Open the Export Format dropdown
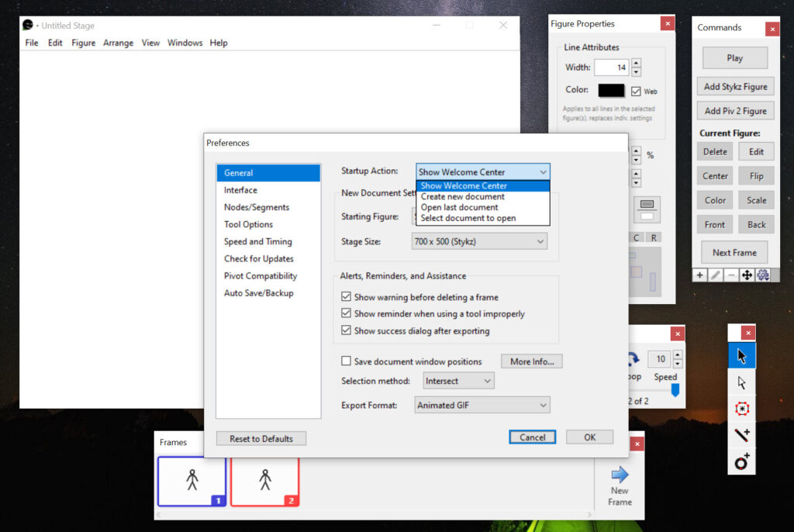 pos(482,406)
